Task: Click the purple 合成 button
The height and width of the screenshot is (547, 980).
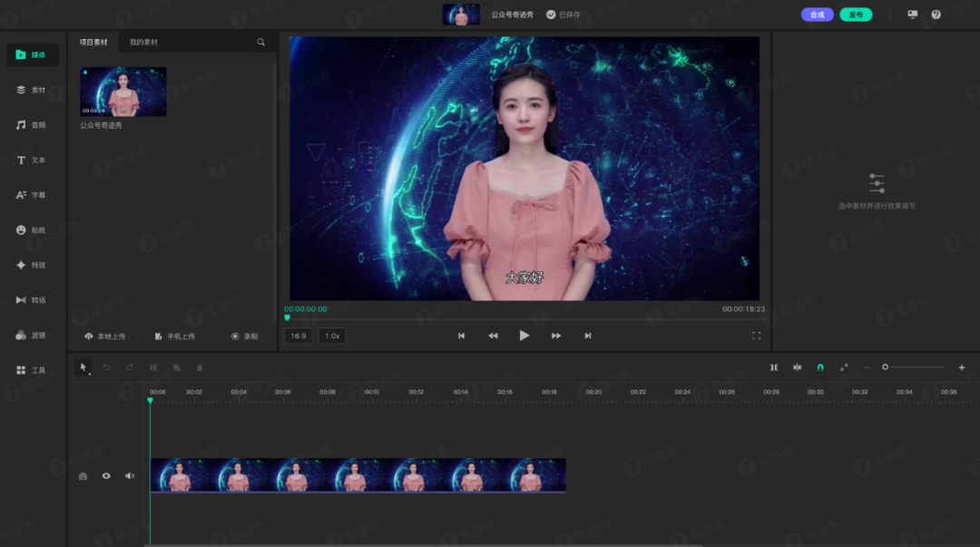Action: (x=817, y=15)
